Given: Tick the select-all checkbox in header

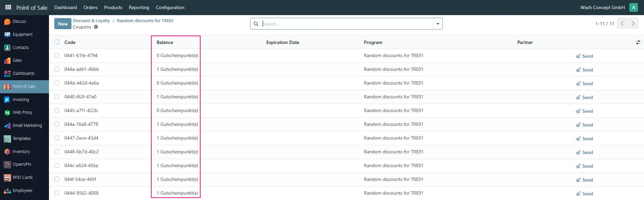Looking at the screenshot, I should coord(57,42).
